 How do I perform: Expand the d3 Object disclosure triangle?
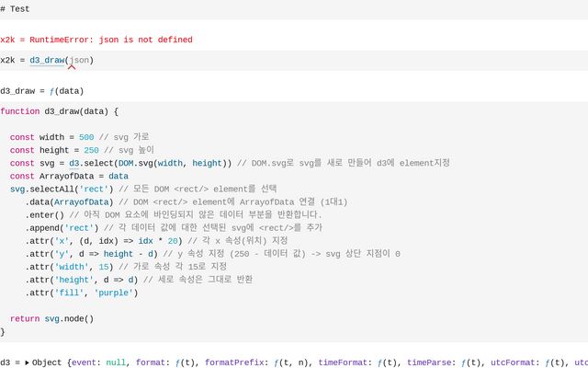(28, 362)
